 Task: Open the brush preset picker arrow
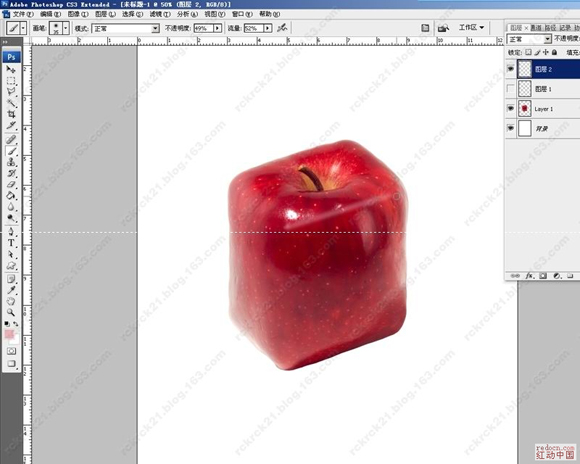(x=65, y=28)
